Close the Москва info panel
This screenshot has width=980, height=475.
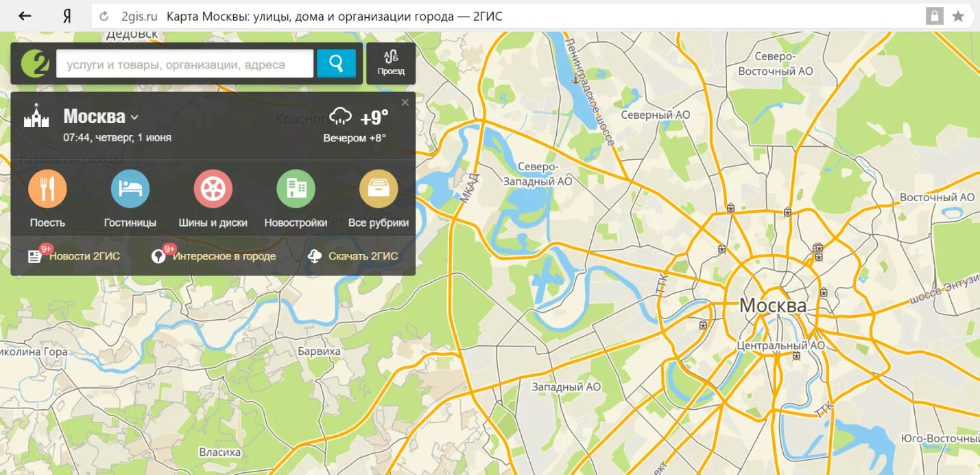point(405,102)
